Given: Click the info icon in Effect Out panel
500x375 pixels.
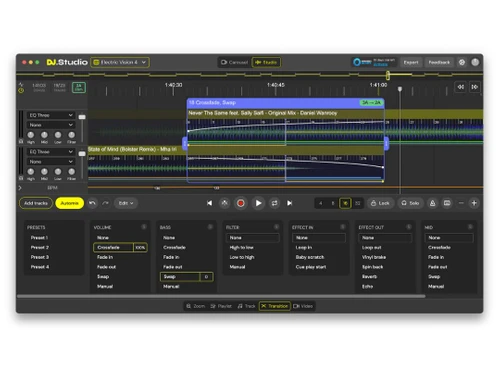Looking at the screenshot, I should click(409, 227).
